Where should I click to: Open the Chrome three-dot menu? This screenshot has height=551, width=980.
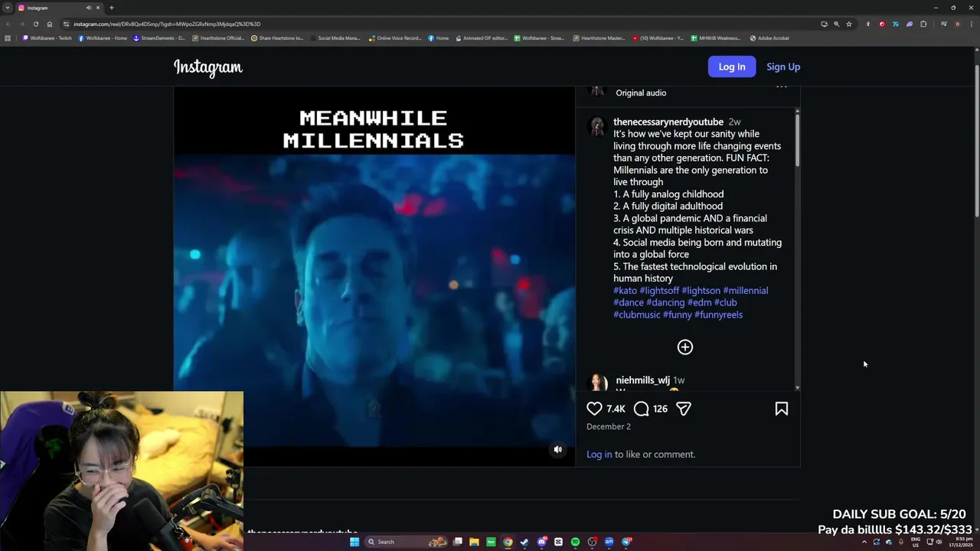coord(971,24)
